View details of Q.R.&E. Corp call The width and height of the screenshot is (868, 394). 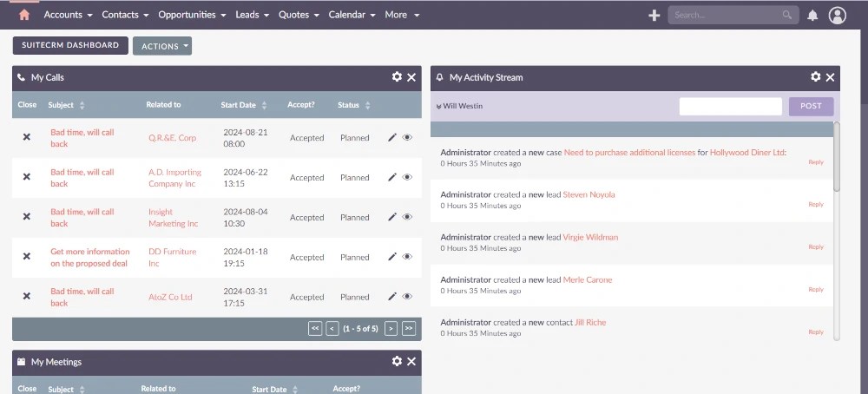[407, 137]
